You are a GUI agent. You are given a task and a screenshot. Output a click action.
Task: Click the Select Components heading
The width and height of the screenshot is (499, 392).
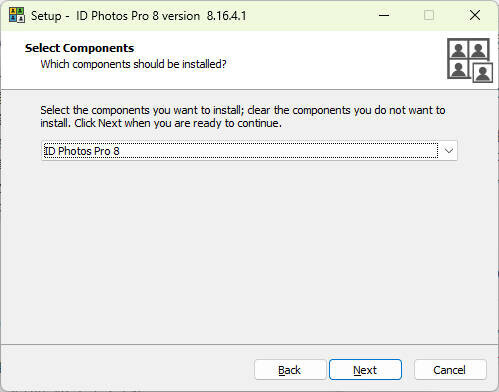tap(79, 48)
